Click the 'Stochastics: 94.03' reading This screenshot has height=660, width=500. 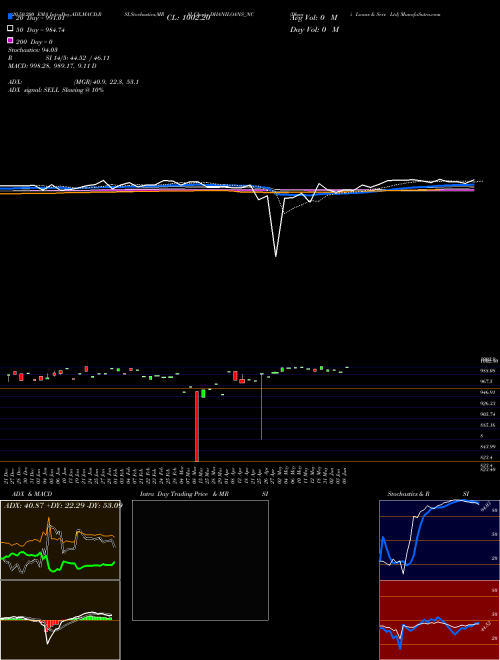point(33,50)
